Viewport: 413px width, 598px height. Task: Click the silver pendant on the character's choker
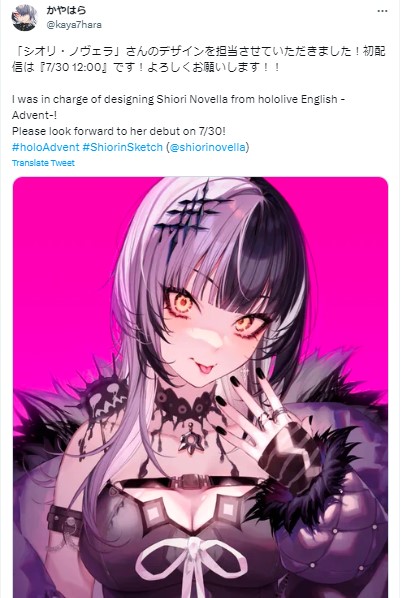click(191, 439)
